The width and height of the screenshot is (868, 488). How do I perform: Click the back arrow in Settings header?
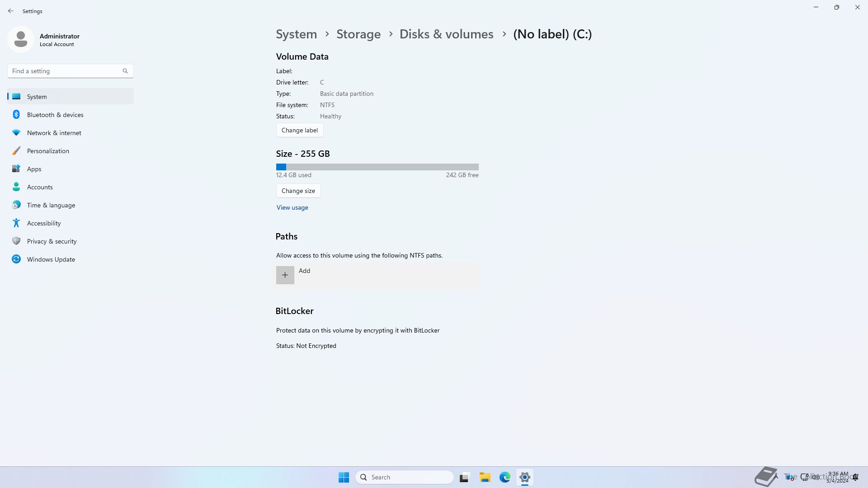(11, 11)
